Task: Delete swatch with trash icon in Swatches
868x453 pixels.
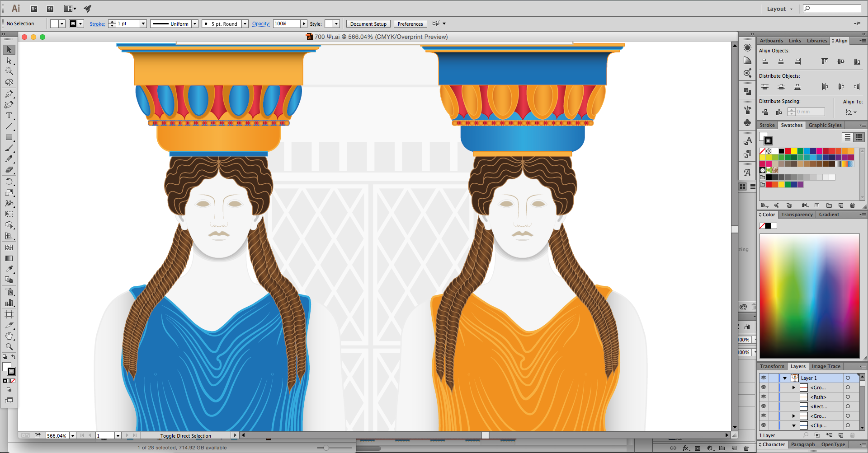Action: 853,205
